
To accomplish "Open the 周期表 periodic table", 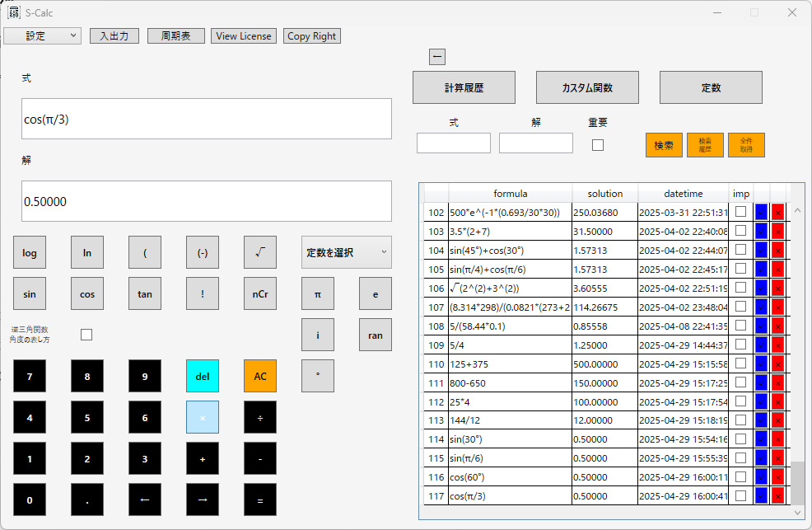I will click(176, 35).
